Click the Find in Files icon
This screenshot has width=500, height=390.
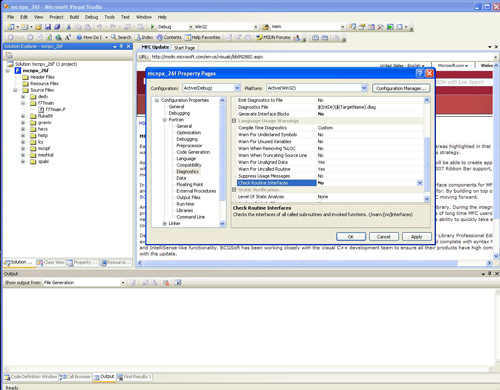pos(266,27)
